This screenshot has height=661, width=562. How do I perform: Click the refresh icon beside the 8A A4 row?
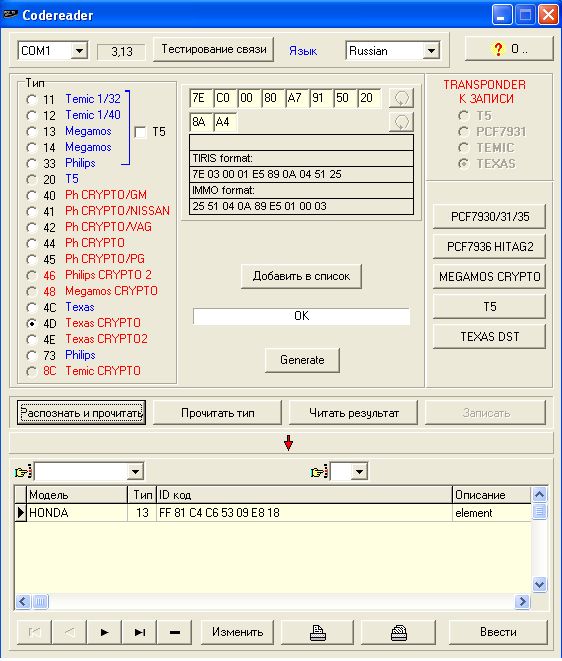(x=401, y=122)
